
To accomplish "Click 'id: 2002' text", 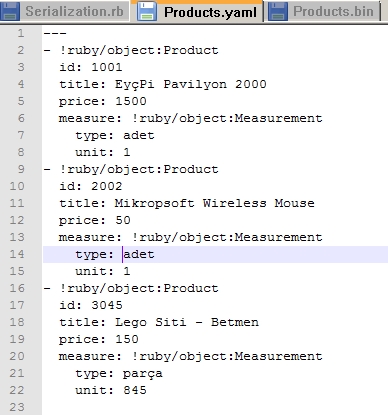I will (x=91, y=186).
